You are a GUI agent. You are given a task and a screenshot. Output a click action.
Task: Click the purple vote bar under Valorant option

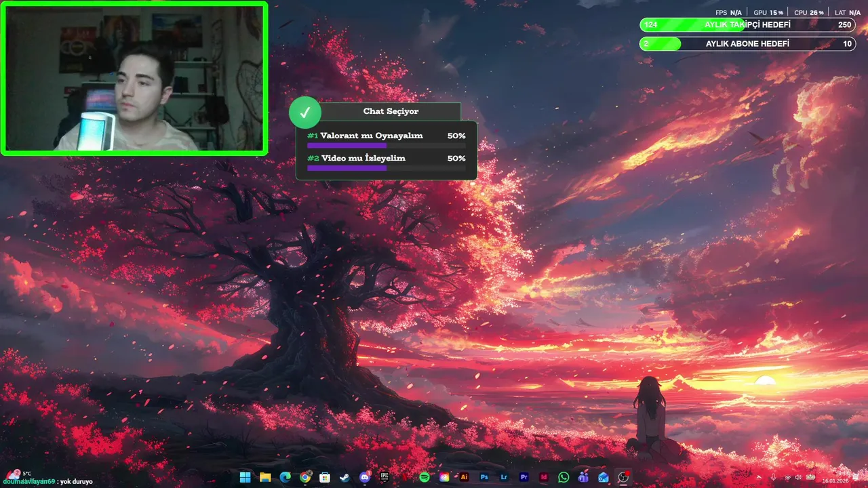[347, 145]
